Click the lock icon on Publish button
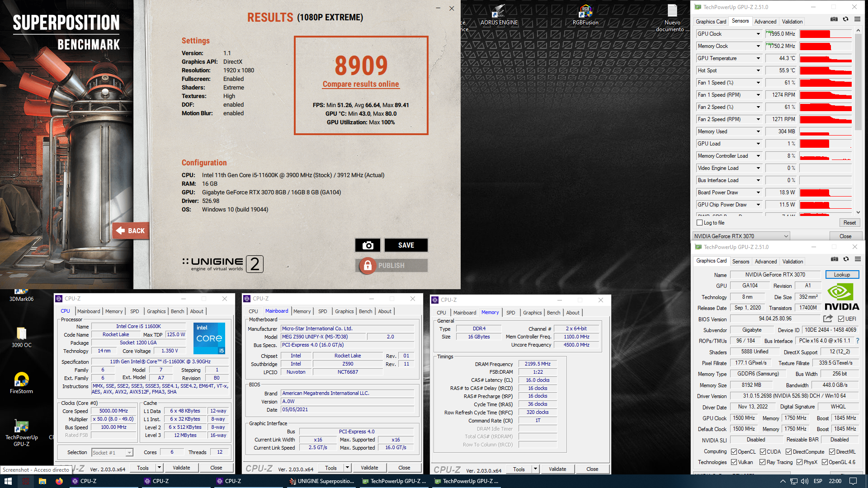The image size is (868, 488). (x=368, y=266)
